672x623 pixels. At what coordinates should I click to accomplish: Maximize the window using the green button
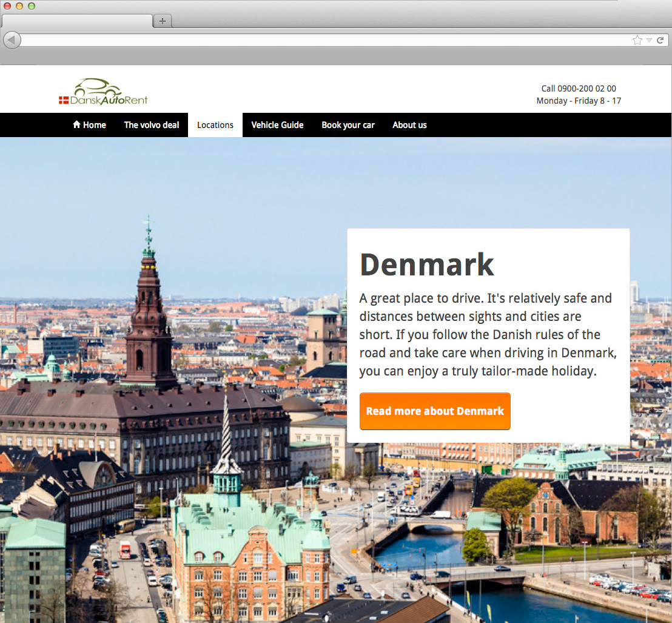(32, 6)
